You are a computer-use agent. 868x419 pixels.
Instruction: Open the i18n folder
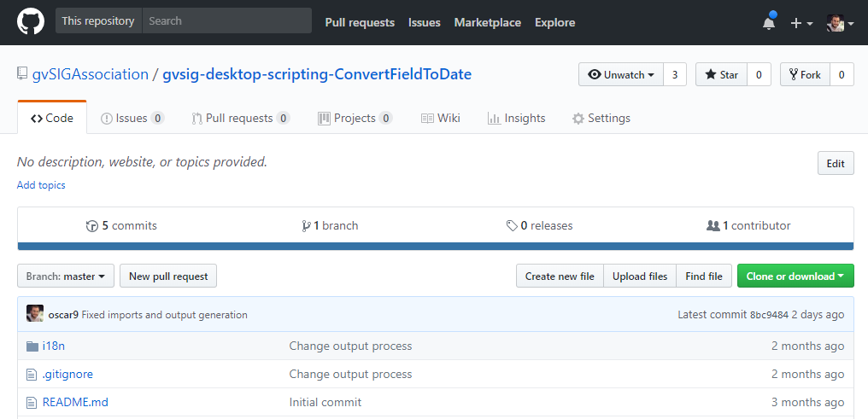click(x=55, y=346)
